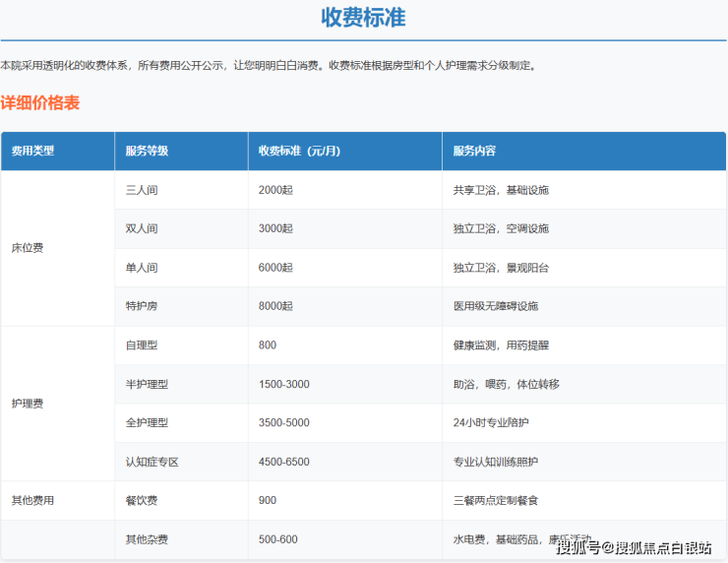
Task: Select the 床位费 category cell
Action: click(28, 248)
